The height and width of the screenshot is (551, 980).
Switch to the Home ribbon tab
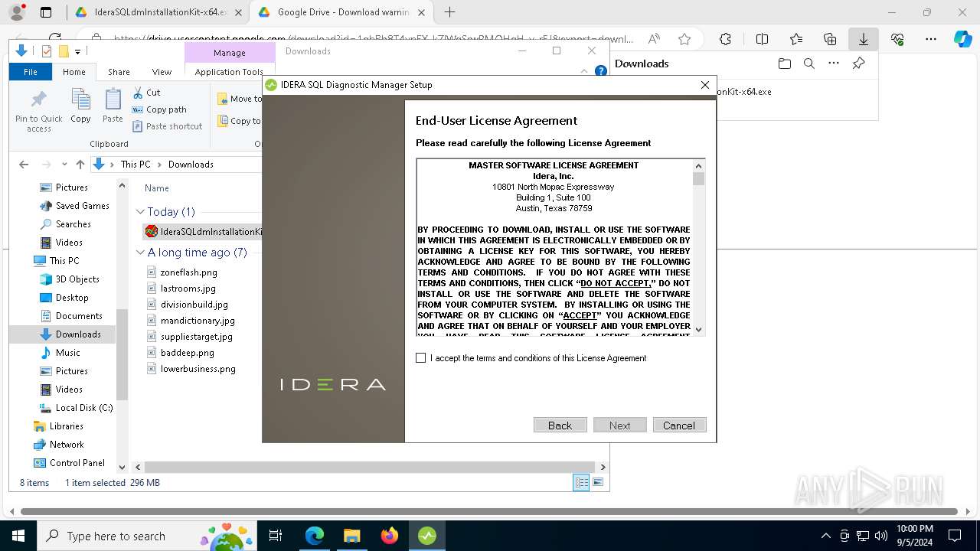[74, 72]
